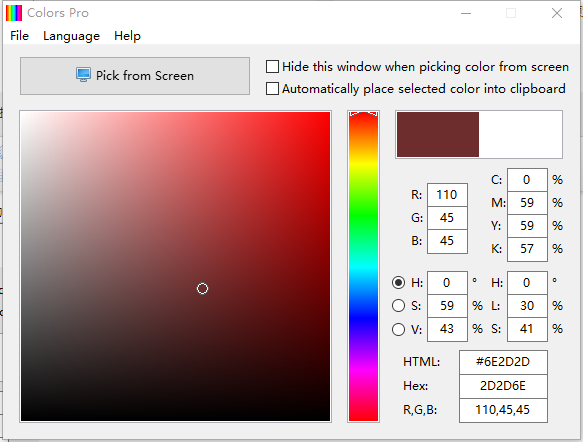
Task: Click the dark red current color swatch
Action: point(438,135)
